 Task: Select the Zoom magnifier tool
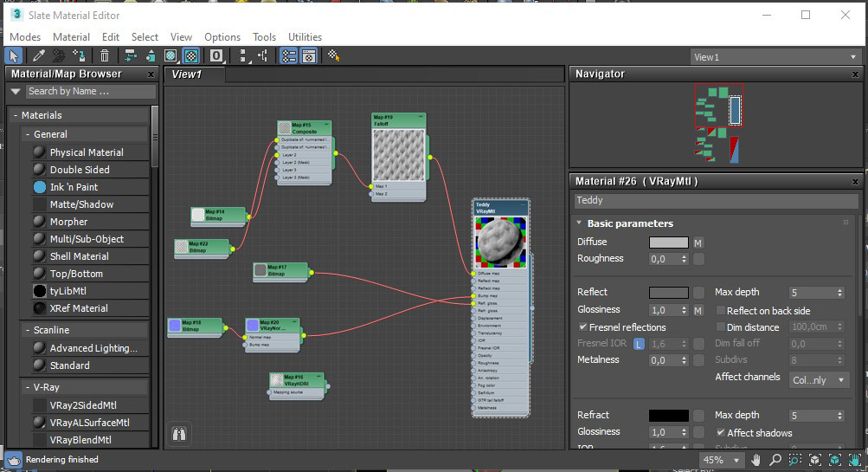click(x=775, y=460)
